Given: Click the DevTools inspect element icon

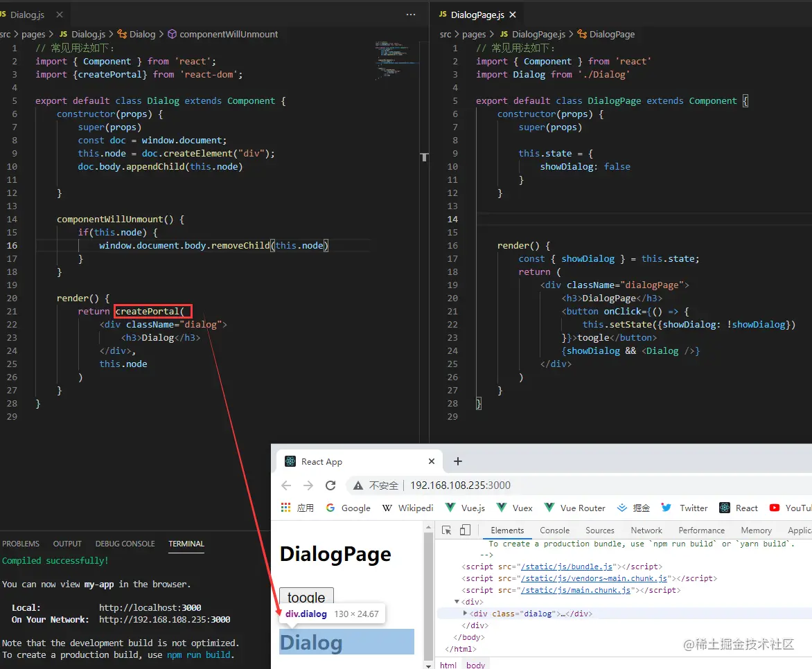Looking at the screenshot, I should click(x=446, y=530).
